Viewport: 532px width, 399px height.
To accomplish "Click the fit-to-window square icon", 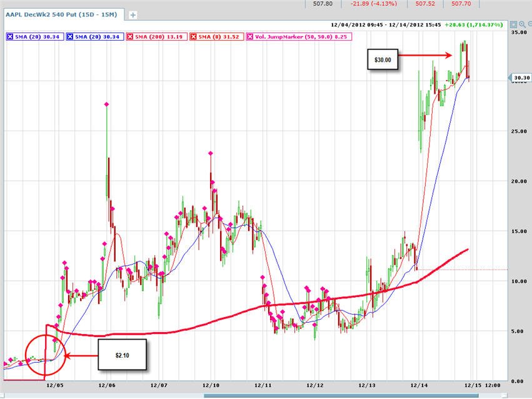I will point(513,24).
